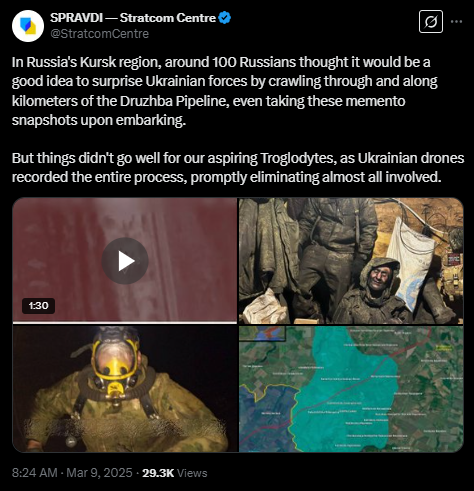The height and width of the screenshot is (491, 474).
Task: Click the yellow breathing mask in photo
Action: [x=115, y=362]
